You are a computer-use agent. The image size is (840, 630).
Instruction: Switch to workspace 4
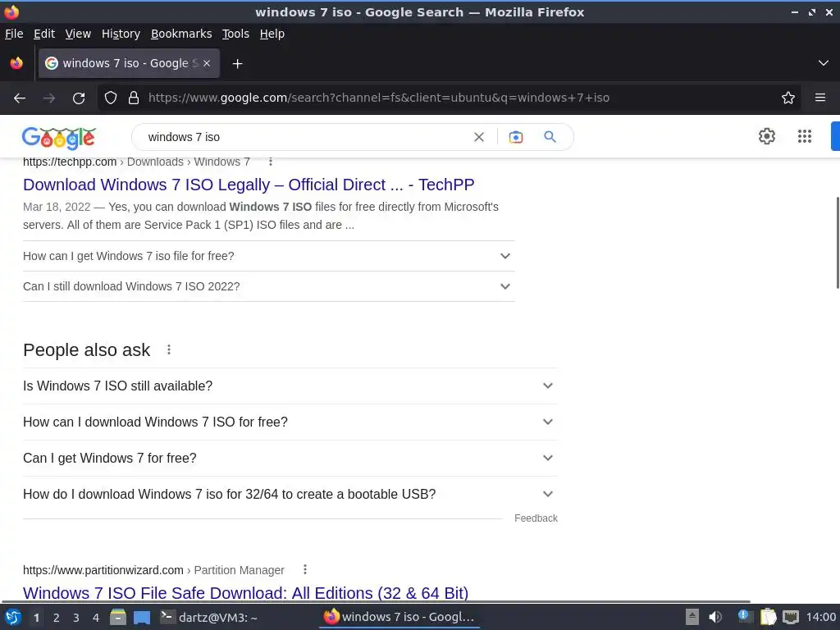click(x=96, y=618)
